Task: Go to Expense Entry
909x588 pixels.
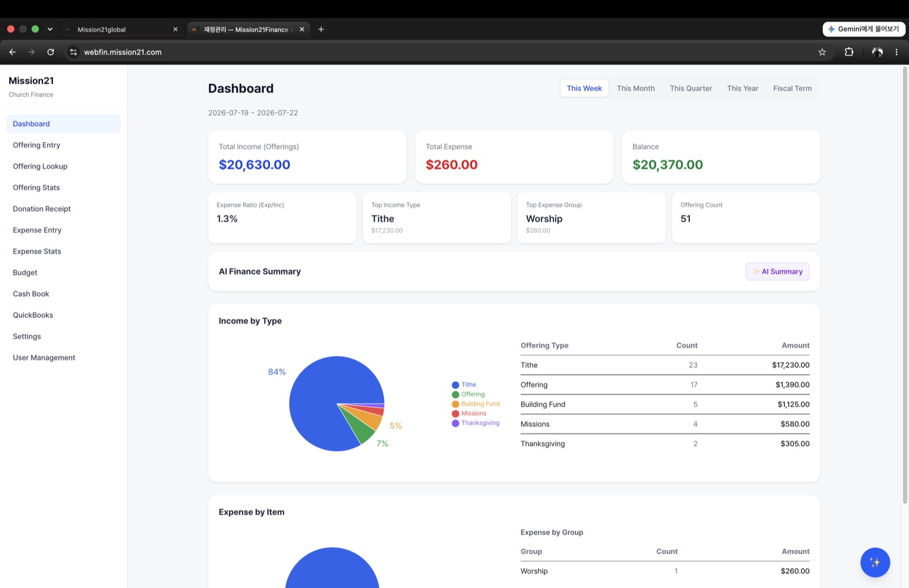Action: [64, 230]
